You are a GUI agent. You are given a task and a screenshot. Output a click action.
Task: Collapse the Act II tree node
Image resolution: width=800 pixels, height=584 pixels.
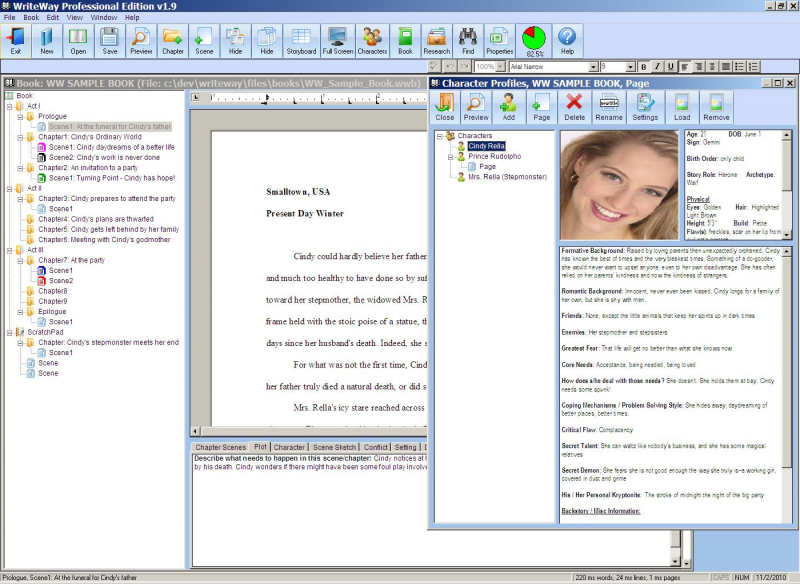(9, 188)
